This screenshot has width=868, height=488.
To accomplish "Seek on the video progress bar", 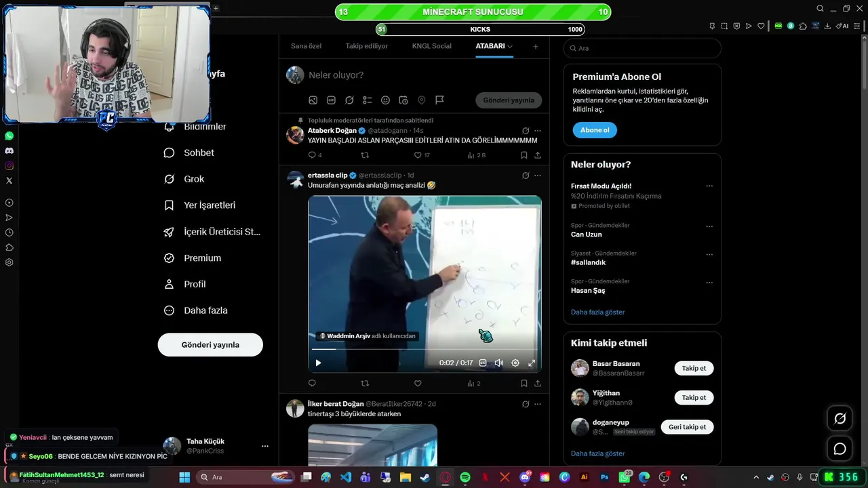I will [x=425, y=349].
